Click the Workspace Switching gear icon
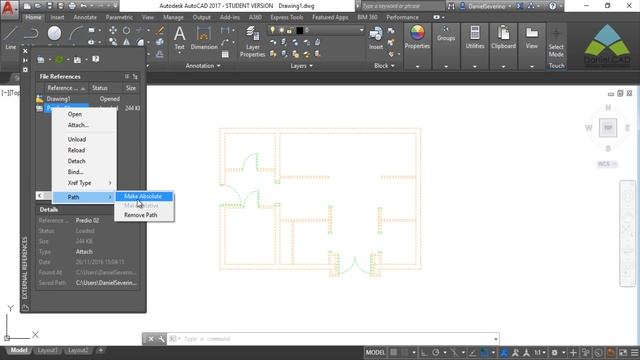 [554, 352]
